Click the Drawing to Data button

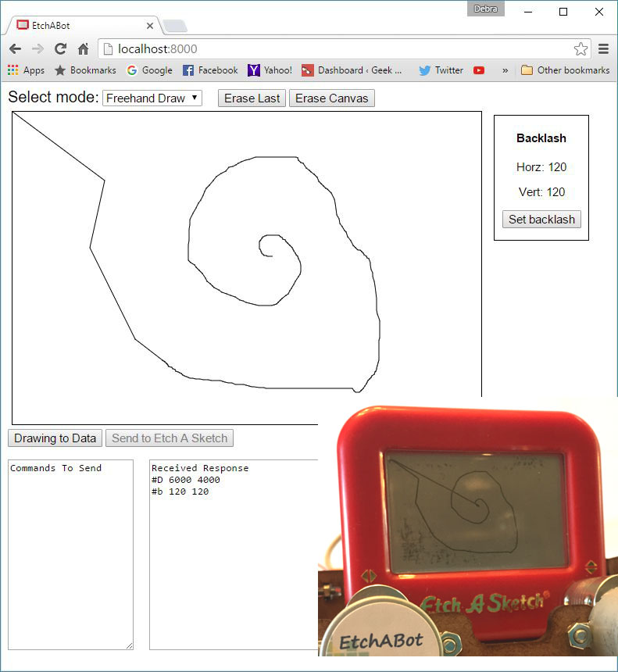tap(55, 438)
